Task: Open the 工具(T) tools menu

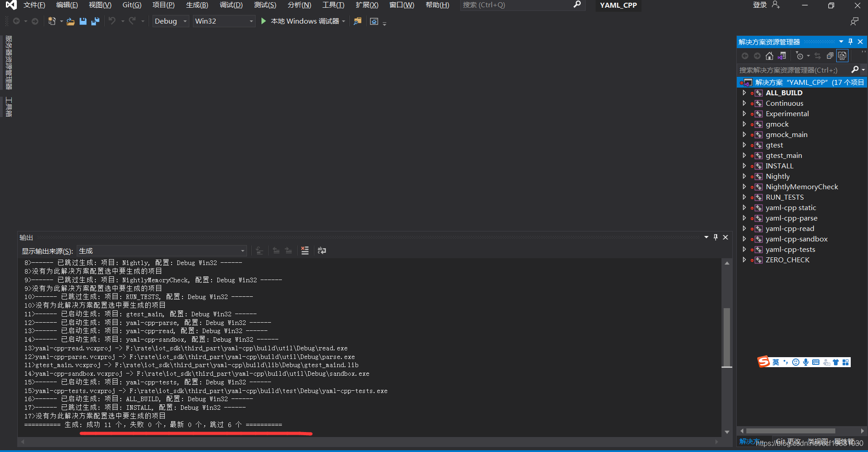Action: point(333,5)
